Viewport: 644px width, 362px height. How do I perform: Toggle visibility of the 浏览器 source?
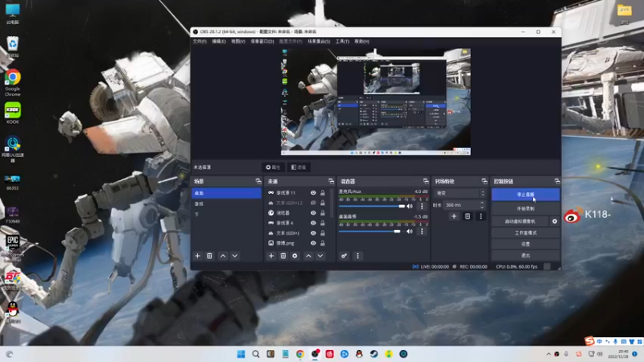[x=313, y=213]
